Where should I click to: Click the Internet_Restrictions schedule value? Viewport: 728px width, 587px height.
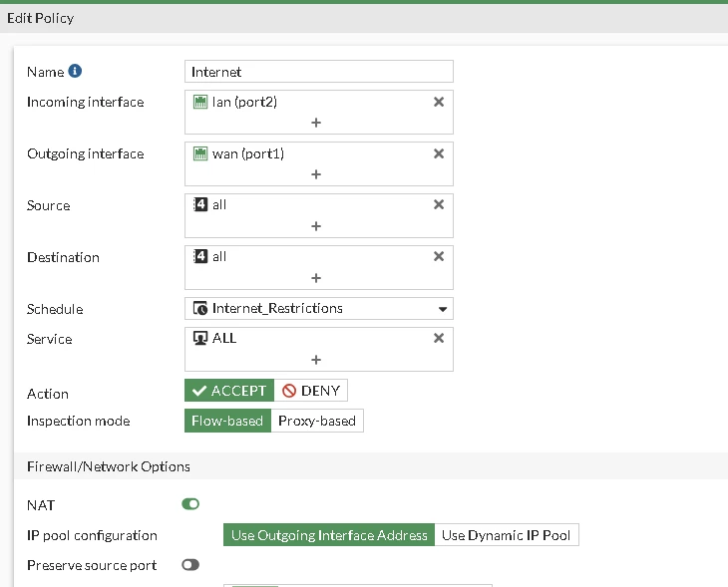tap(277, 309)
